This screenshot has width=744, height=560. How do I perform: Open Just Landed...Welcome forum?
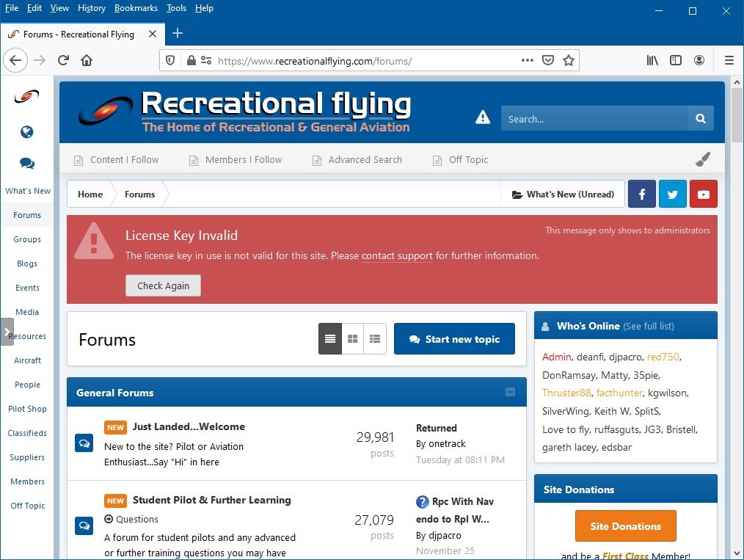coord(189,426)
